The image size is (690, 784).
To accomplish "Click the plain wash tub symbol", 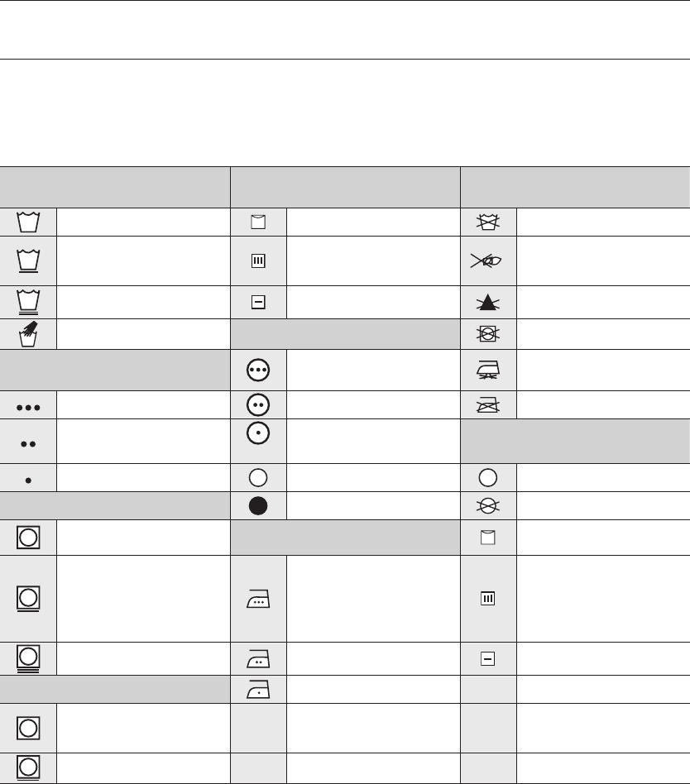I will pos(29,222).
